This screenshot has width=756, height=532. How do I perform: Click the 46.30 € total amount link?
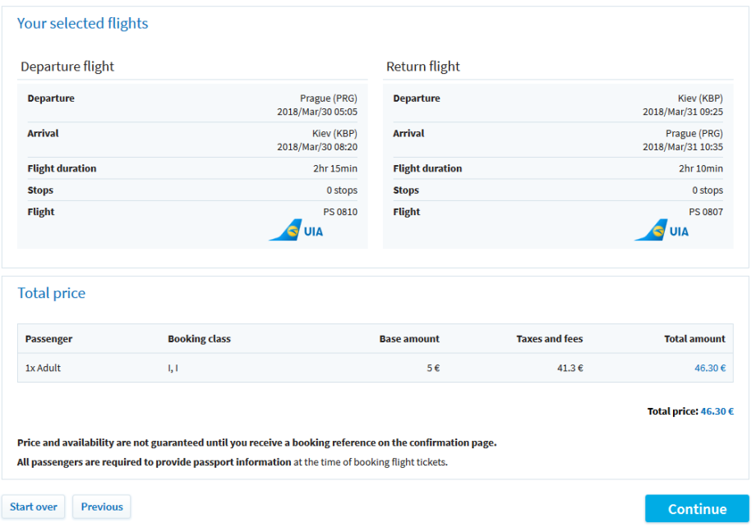(709, 368)
